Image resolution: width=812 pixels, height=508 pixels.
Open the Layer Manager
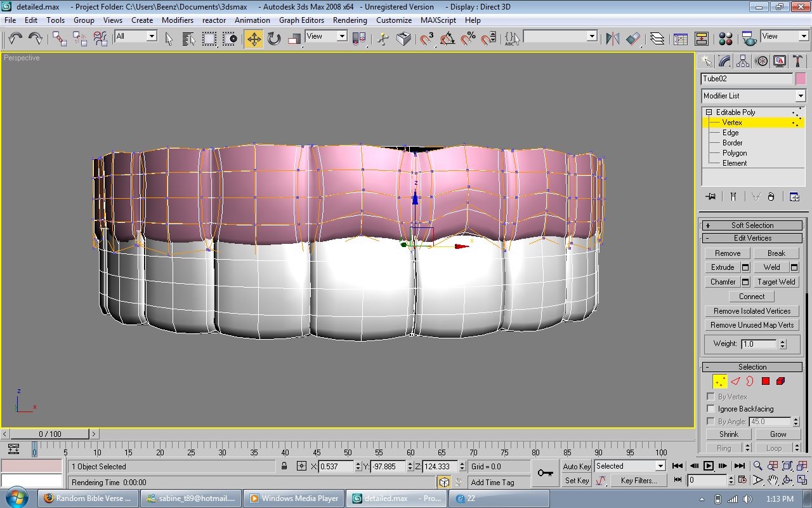click(x=657, y=39)
